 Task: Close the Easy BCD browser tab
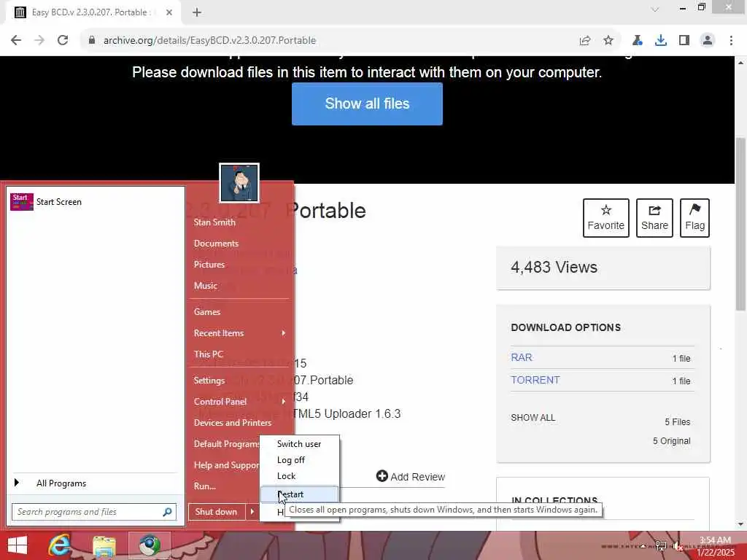coord(169,12)
